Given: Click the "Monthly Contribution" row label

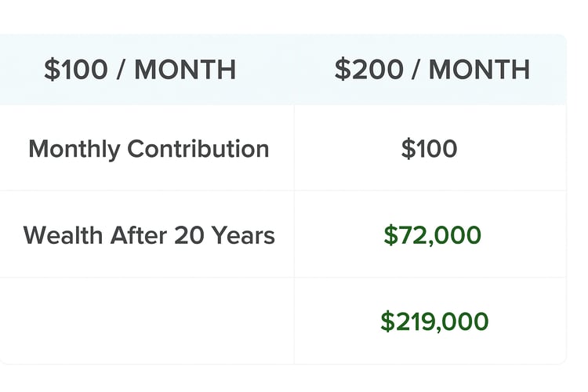Looking at the screenshot, I should (148, 149).
